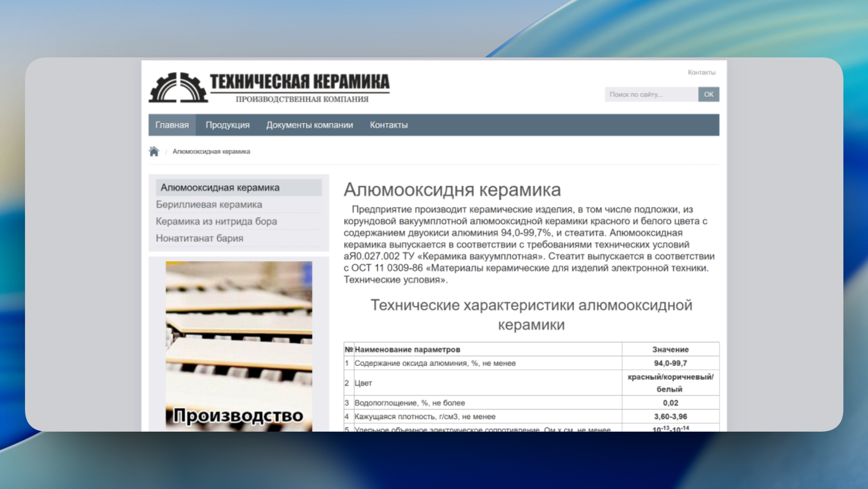Open Керамика из нитрида бора sidebar link
Screen dimensions: 868x489
(x=216, y=221)
